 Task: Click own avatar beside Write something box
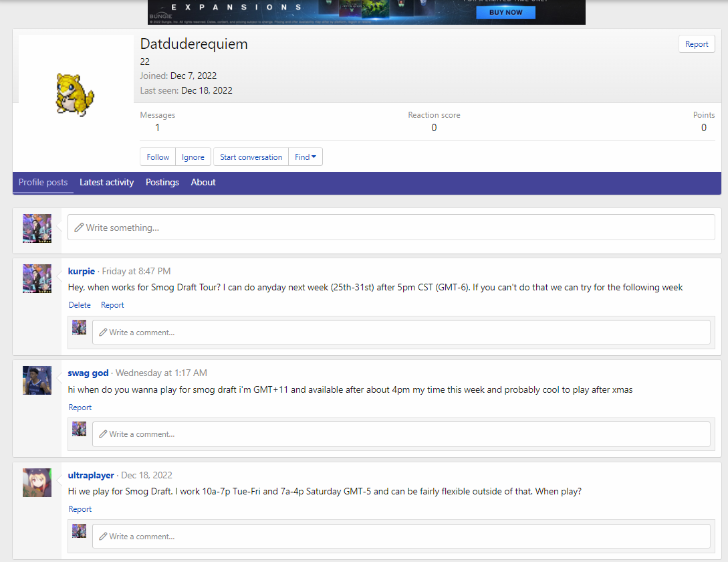37,228
